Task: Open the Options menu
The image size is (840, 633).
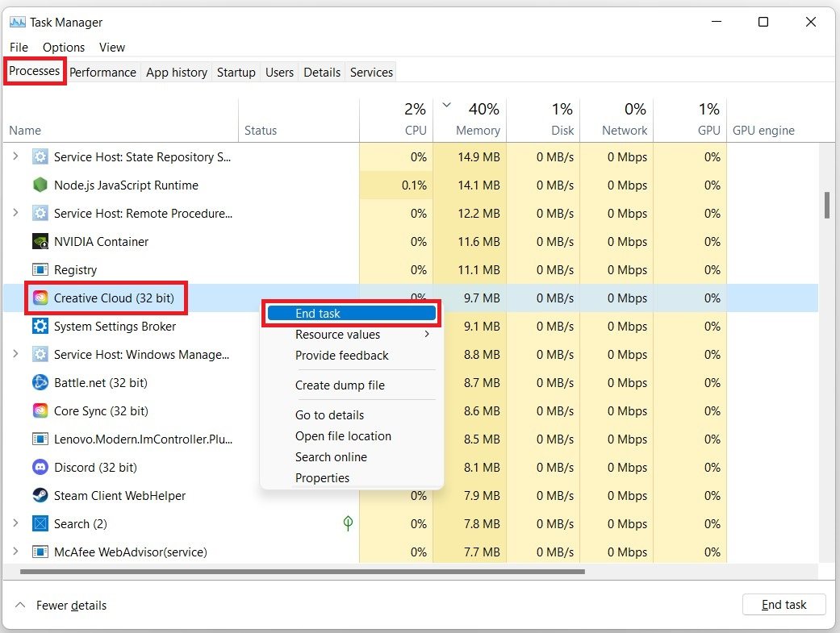Action: point(64,47)
